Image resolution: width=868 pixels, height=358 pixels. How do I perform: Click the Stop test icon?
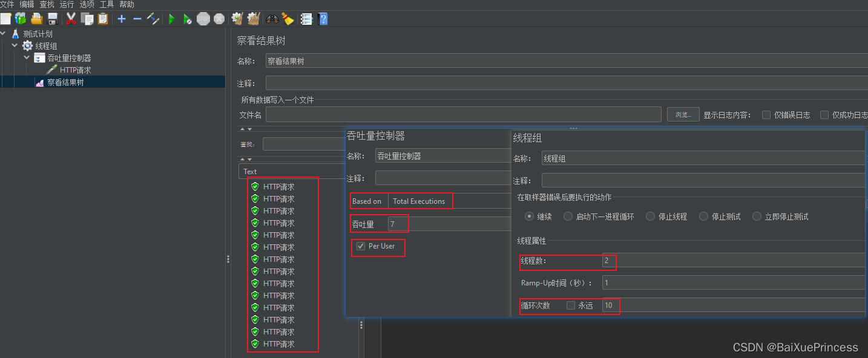203,19
